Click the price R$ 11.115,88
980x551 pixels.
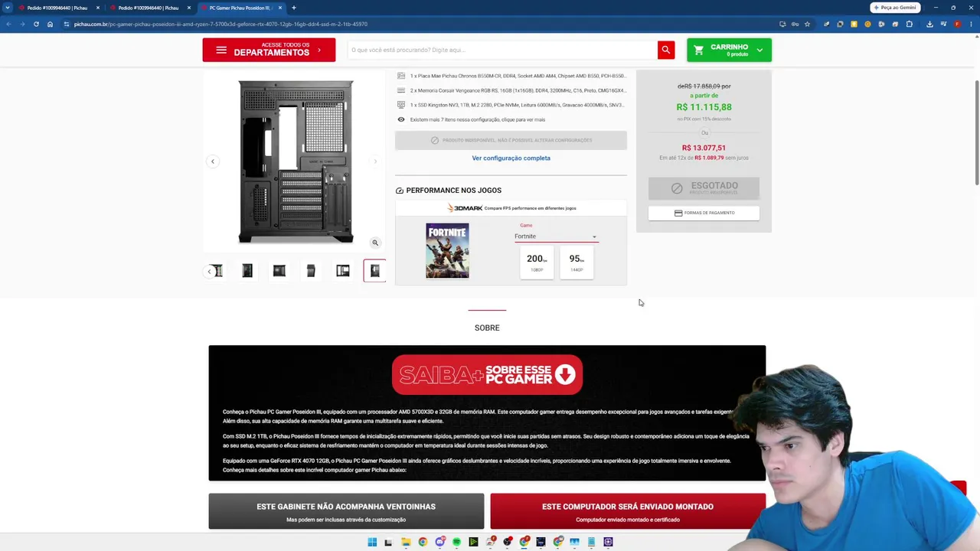[x=704, y=107]
